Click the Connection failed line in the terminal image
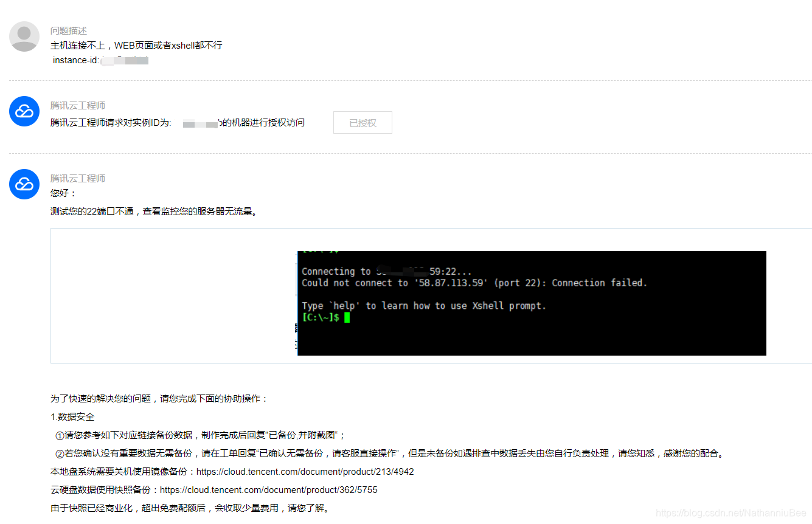 474,283
